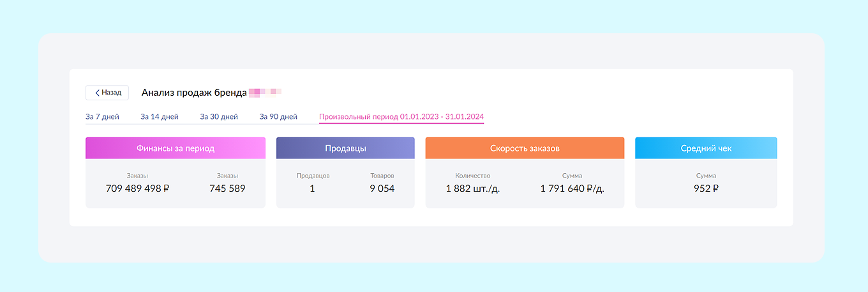Viewport: 868px width, 292px height.
Task: Click the 1 882 шт./д. quantity value
Action: coord(473,188)
